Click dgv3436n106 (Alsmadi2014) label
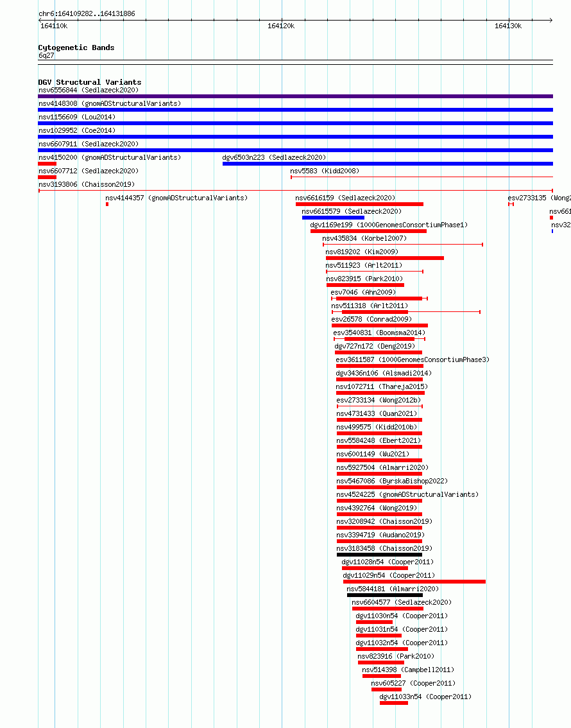The image size is (571, 728). (384, 373)
